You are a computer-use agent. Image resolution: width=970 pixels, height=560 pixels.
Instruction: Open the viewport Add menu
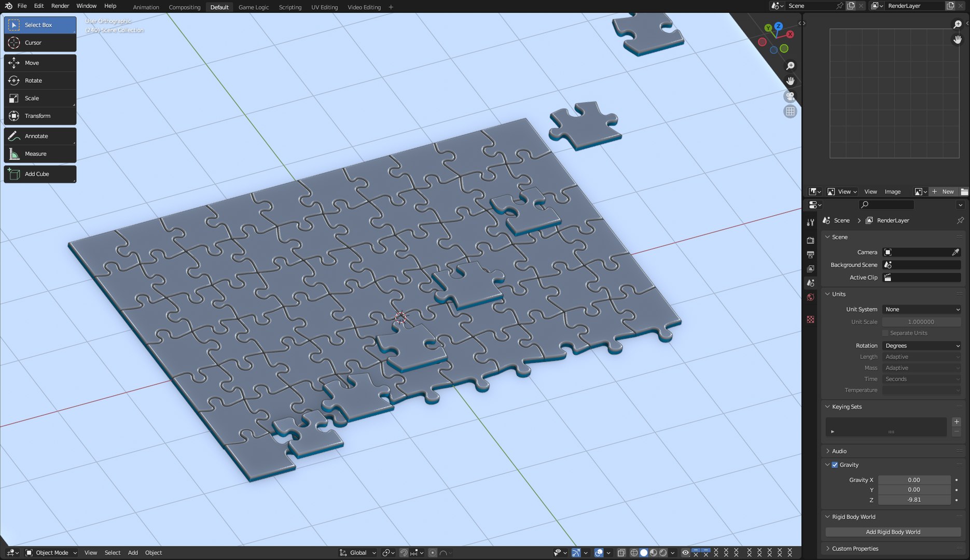click(x=133, y=553)
